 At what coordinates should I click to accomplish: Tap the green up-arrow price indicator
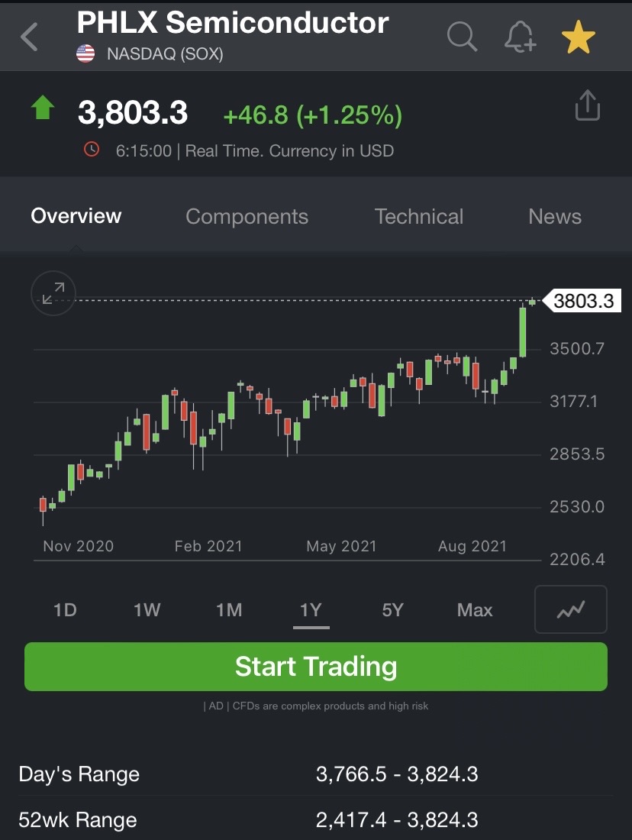click(x=43, y=107)
